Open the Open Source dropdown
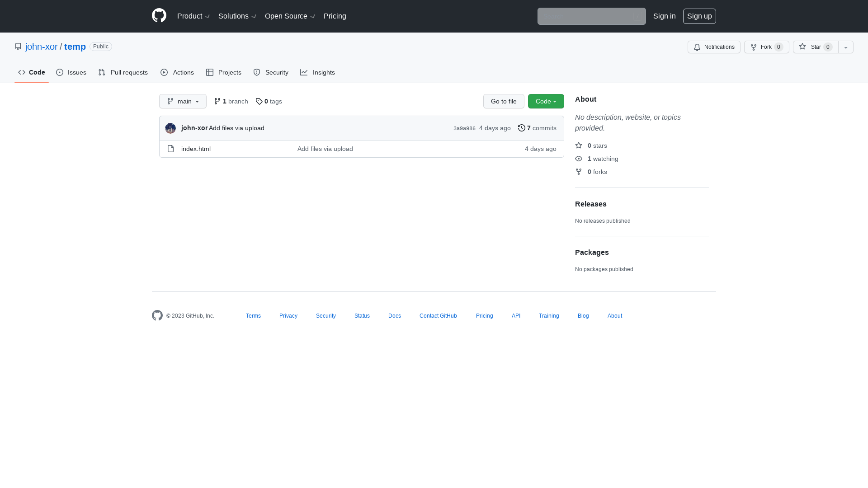 (290, 16)
